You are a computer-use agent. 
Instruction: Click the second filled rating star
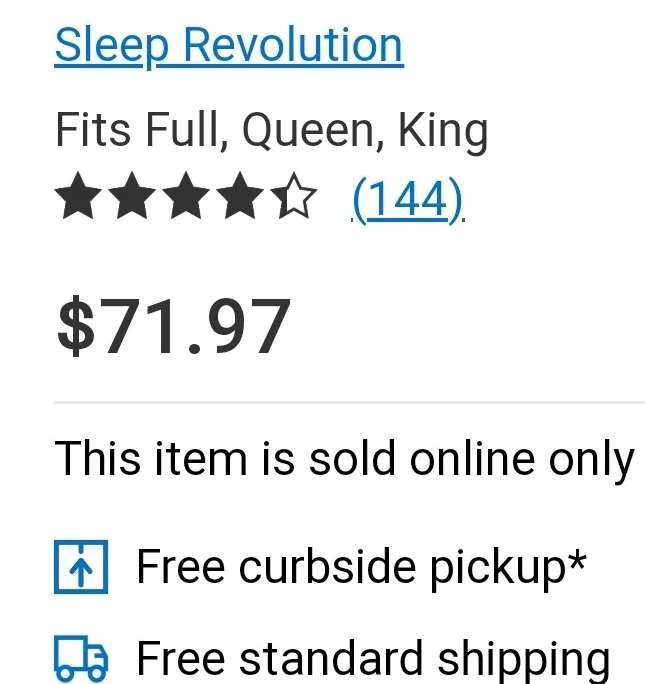(x=132, y=195)
